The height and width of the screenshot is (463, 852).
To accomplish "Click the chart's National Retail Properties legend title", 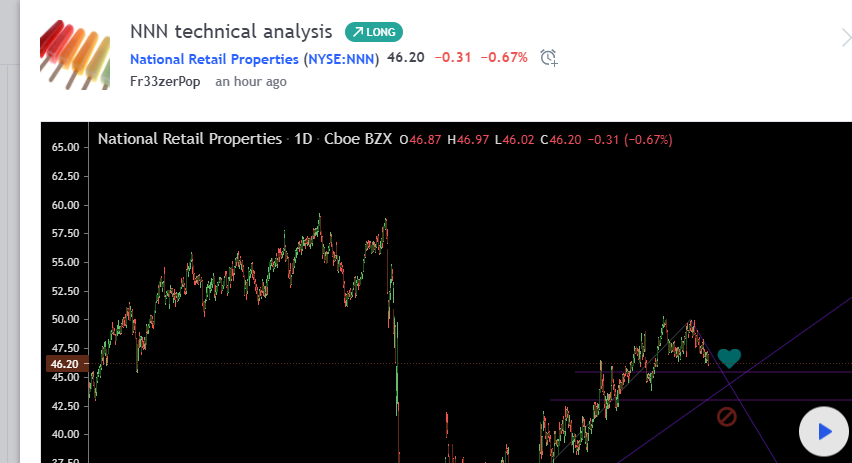I will pyautogui.click(x=190, y=139).
